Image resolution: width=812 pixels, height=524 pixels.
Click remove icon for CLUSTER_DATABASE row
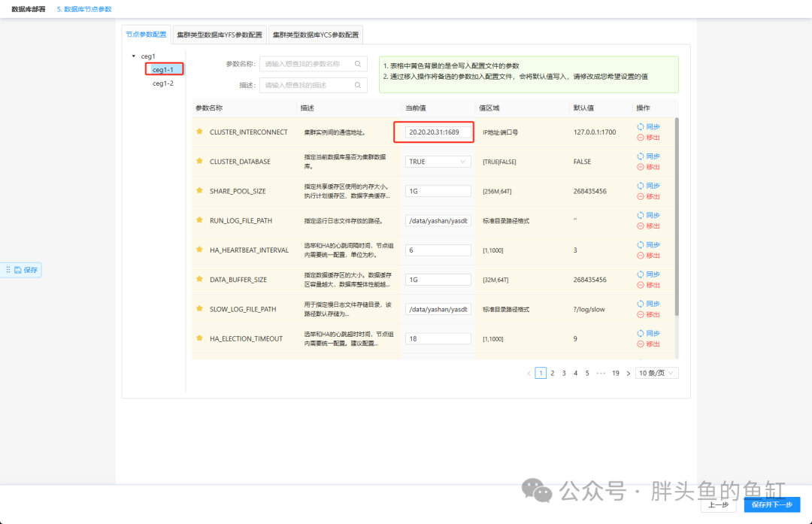click(641, 167)
